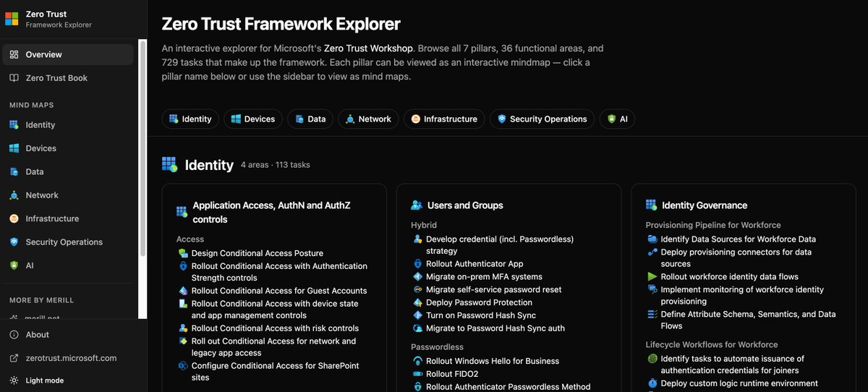Select 'Rollout workforce identity data flows' text
The image size is (868, 392).
pyautogui.click(x=729, y=277)
